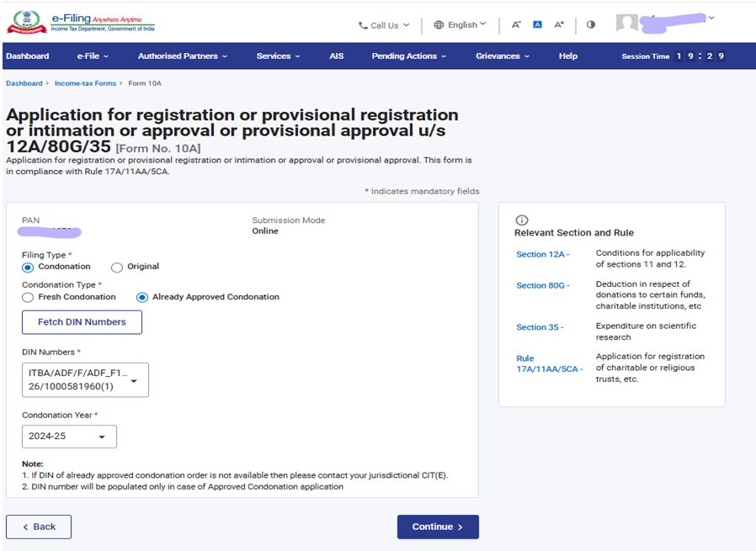Click the user profile avatar

pos(626,24)
